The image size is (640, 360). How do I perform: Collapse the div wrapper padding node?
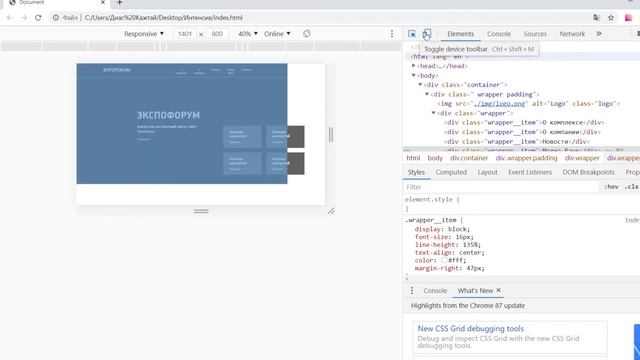427,94
